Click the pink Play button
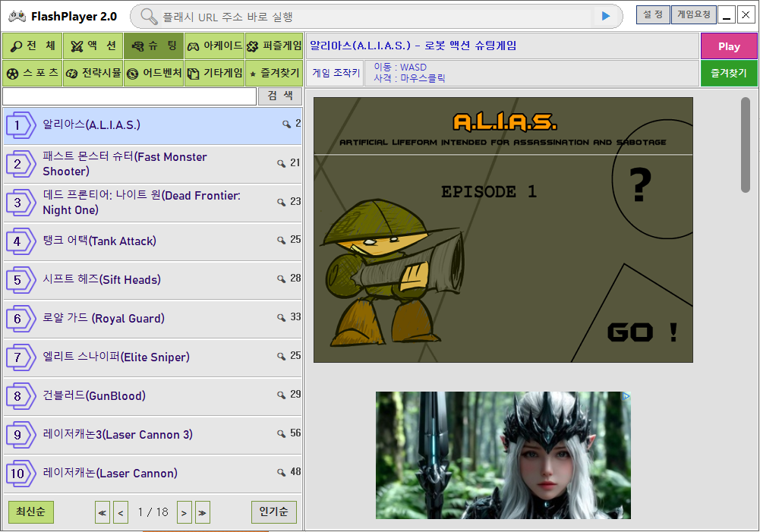 pos(729,46)
